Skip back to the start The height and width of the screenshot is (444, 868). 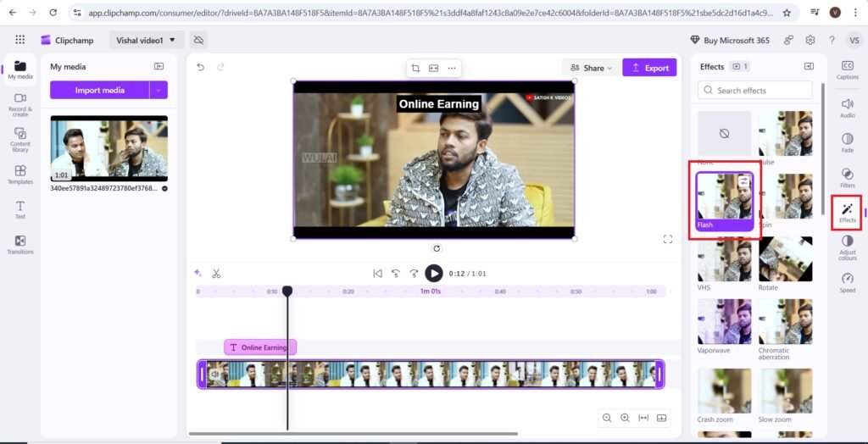(x=377, y=274)
